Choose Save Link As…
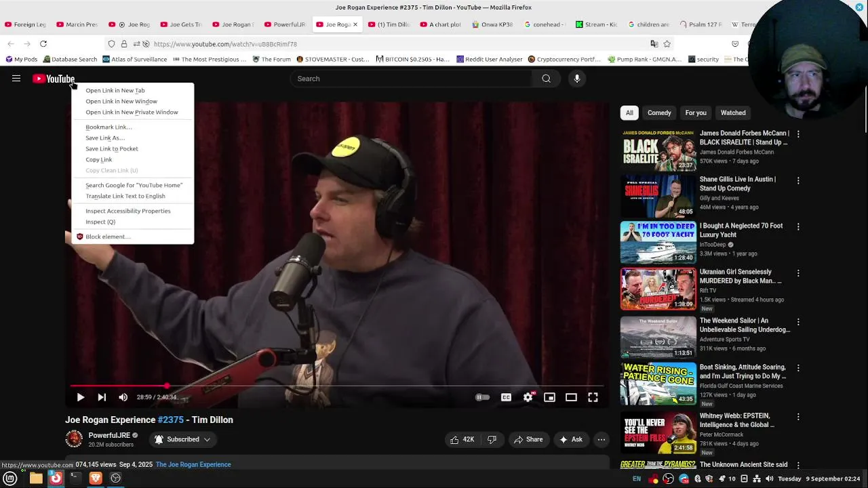The height and width of the screenshot is (488, 868). click(x=132, y=138)
